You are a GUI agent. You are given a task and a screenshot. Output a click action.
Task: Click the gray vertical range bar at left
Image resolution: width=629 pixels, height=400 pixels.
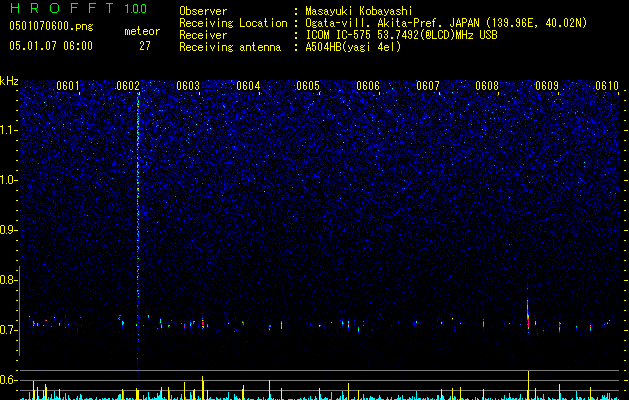20,311
